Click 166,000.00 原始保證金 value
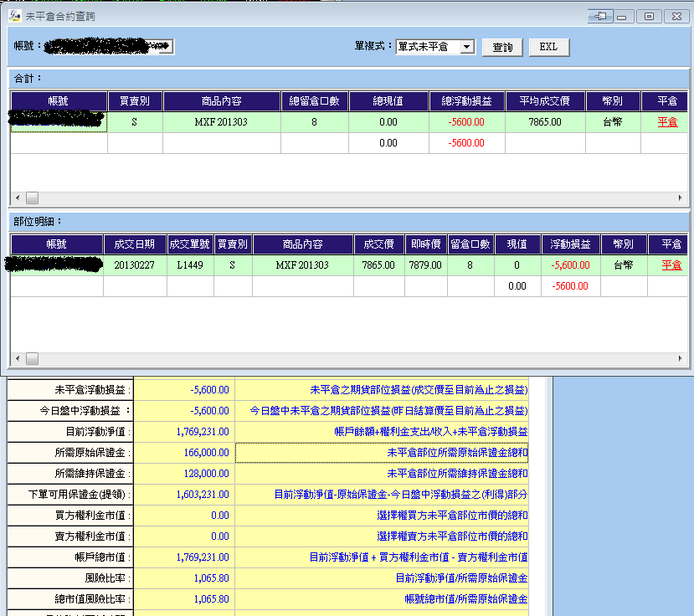The width and height of the screenshot is (694, 616). (184, 453)
